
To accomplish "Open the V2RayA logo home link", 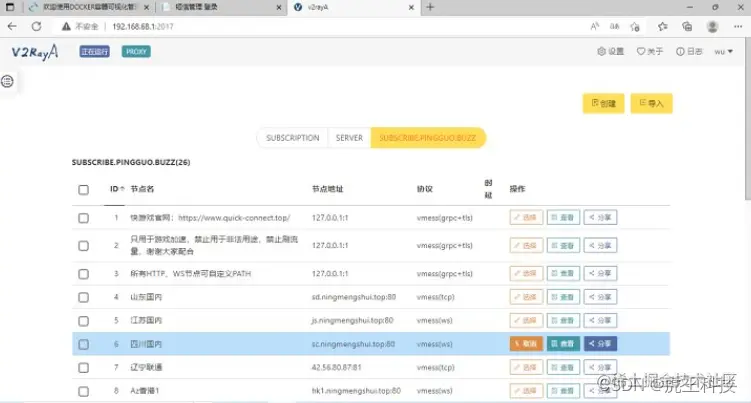I will (x=35, y=52).
